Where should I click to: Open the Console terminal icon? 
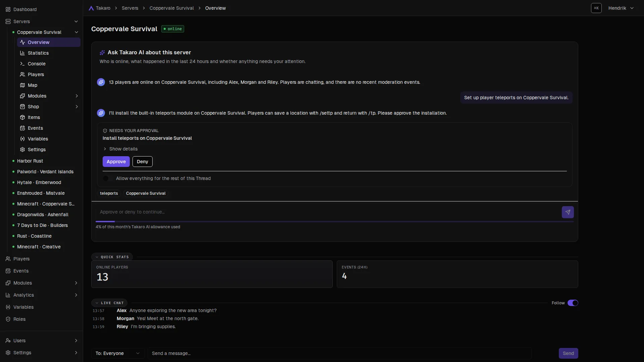coord(22,64)
